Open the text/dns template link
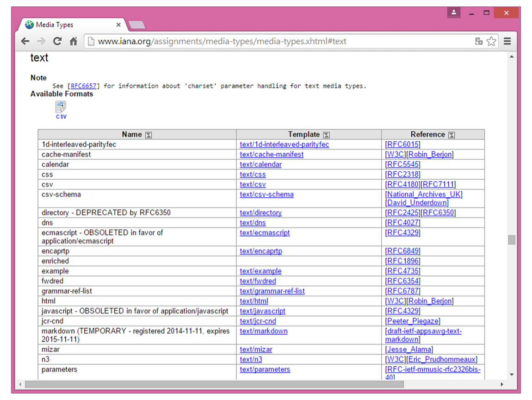 pos(253,223)
